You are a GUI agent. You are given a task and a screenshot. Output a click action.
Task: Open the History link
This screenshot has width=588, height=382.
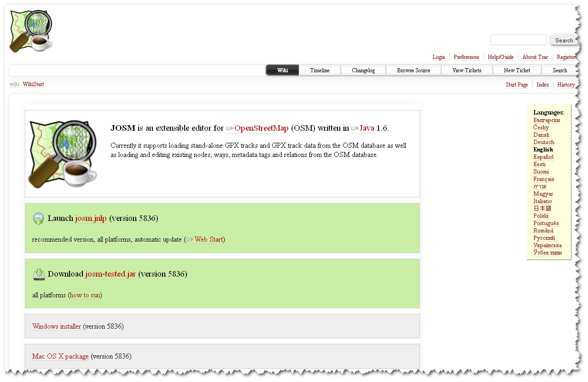tap(566, 85)
